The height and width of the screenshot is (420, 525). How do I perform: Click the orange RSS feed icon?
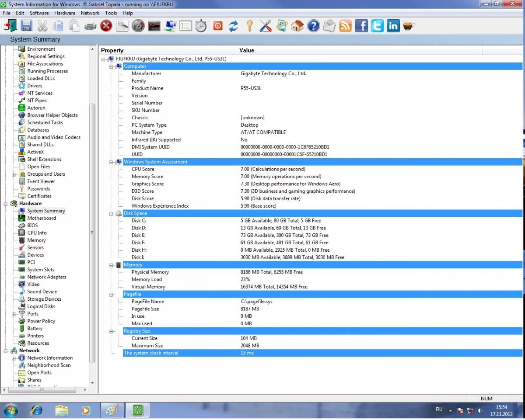(x=345, y=26)
